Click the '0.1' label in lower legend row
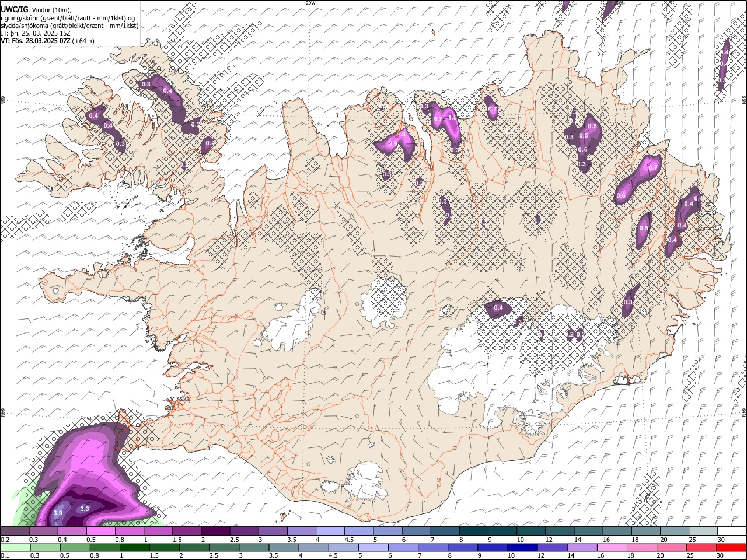 tap(5, 555)
